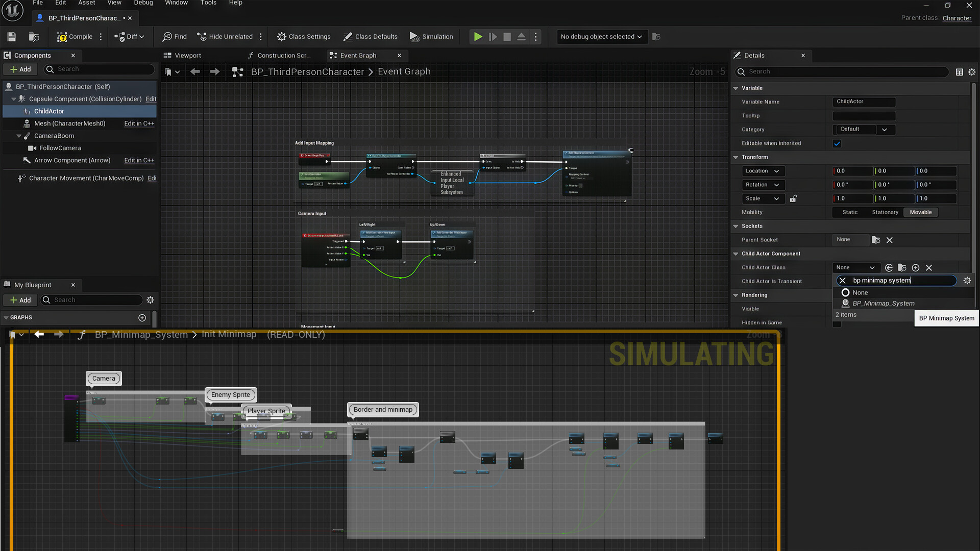The width and height of the screenshot is (980, 551).
Task: Set Mobility to Static
Action: point(849,212)
